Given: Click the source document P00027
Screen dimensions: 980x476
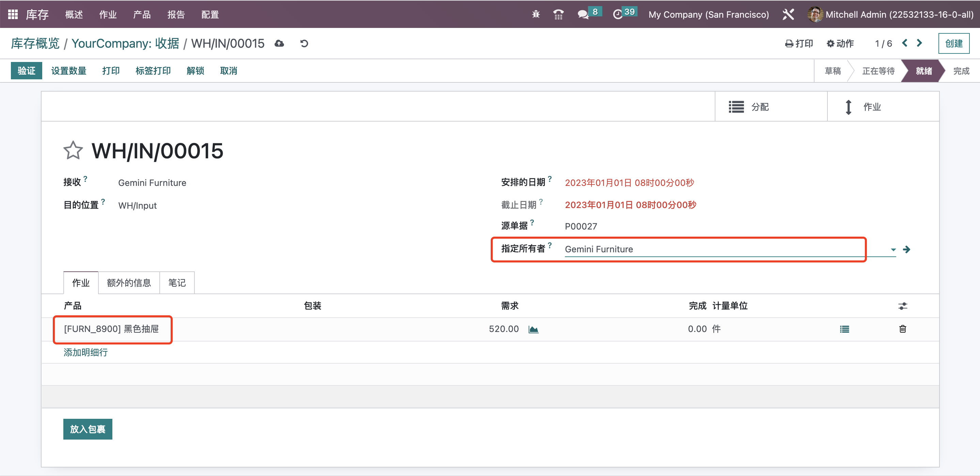Looking at the screenshot, I should coord(581,226).
